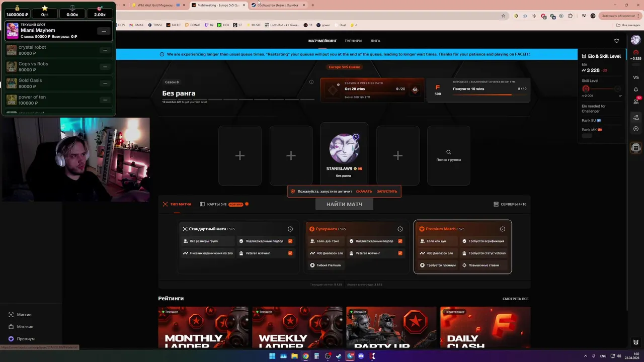Collapse the Gold Oasis slot row

105,83
